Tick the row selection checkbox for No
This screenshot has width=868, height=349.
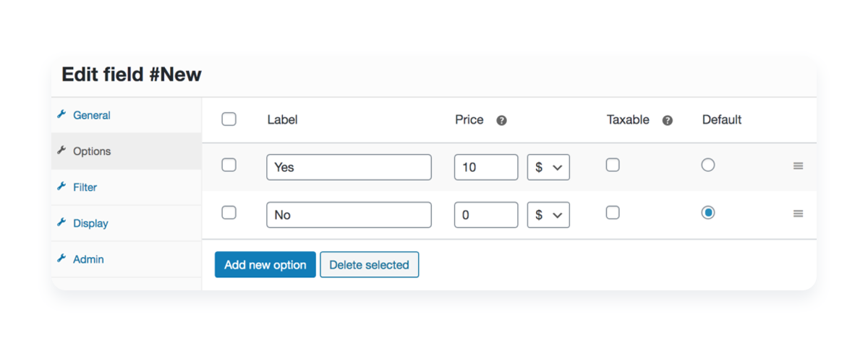click(x=229, y=213)
